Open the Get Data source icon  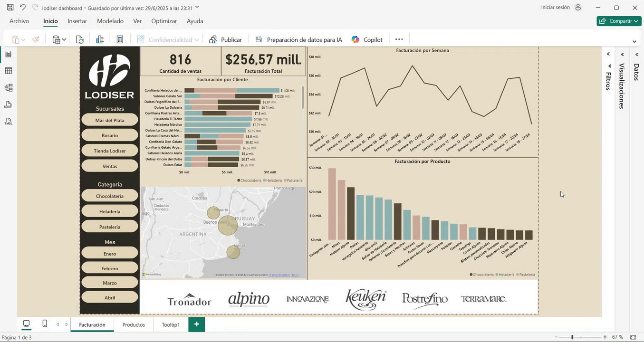coord(56,40)
